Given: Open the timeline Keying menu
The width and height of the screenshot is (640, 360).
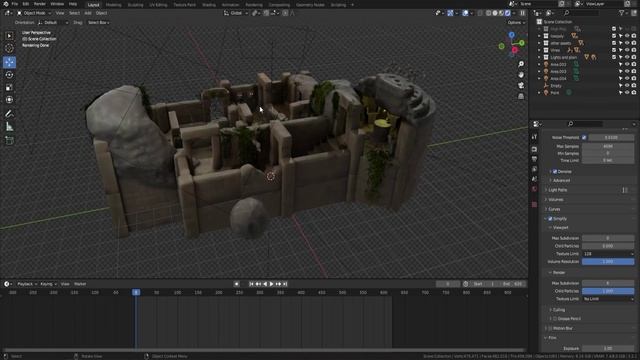Looking at the screenshot, I should point(48,284).
